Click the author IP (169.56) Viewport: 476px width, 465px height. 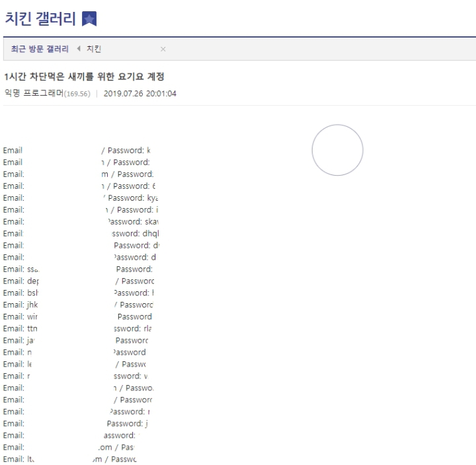[77, 94]
